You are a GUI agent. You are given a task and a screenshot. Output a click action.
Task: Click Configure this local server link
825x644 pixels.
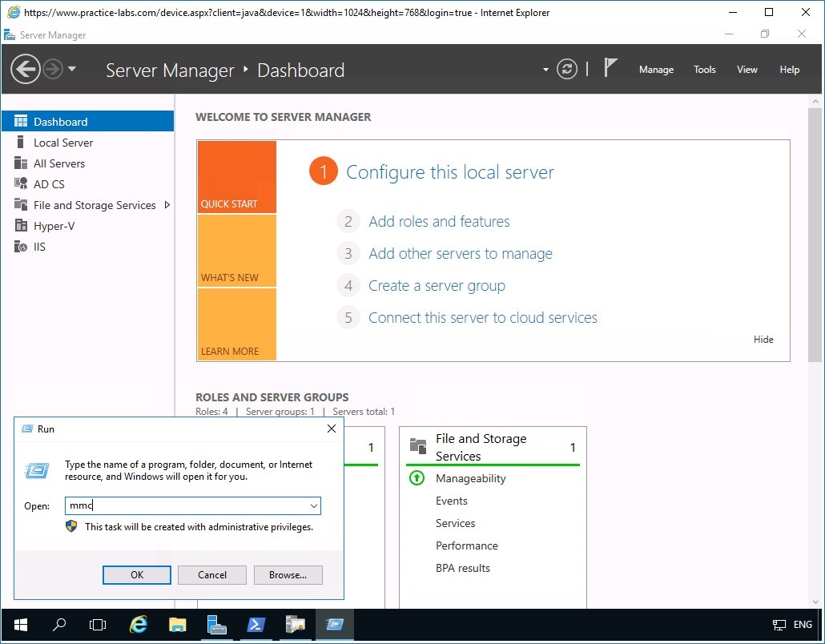point(450,172)
